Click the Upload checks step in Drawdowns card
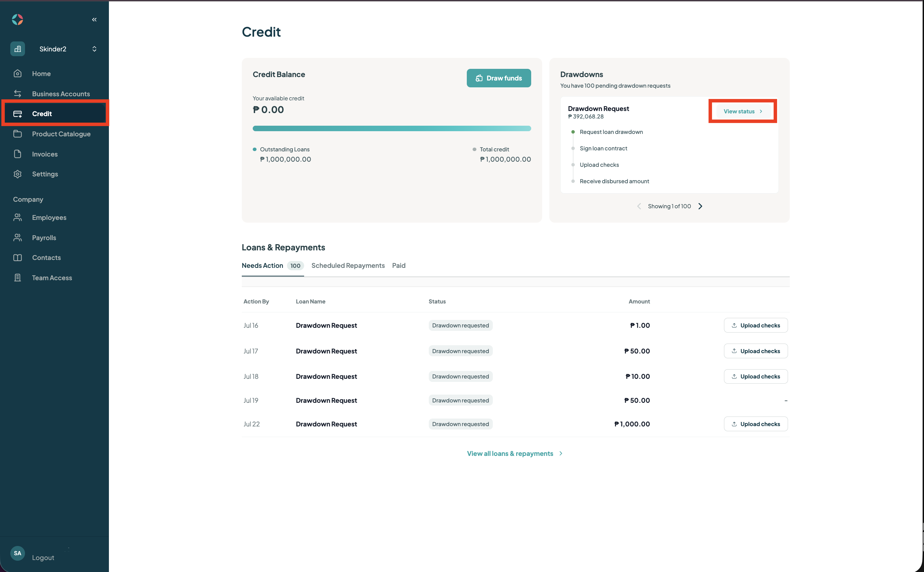The height and width of the screenshot is (572, 924). [599, 164]
